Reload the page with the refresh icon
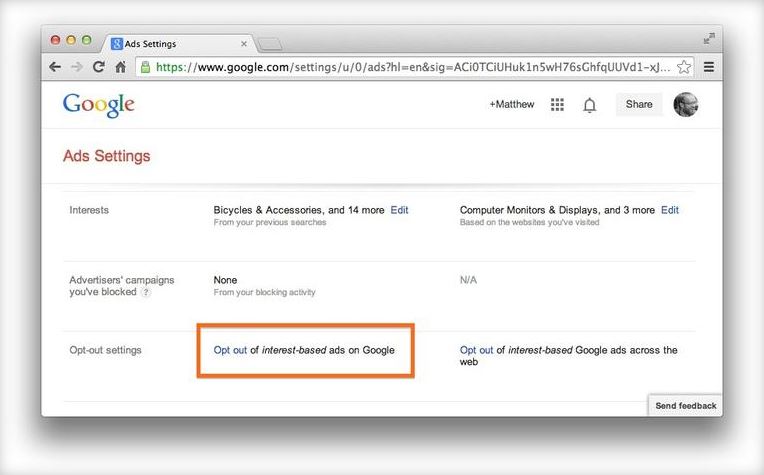This screenshot has height=475, width=764. [x=98, y=67]
